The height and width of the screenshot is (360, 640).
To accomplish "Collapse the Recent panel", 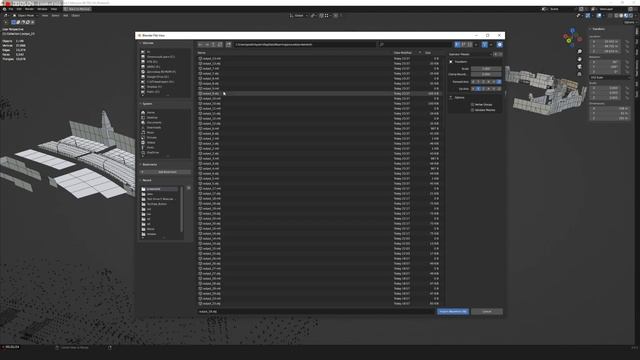I will pos(140,180).
